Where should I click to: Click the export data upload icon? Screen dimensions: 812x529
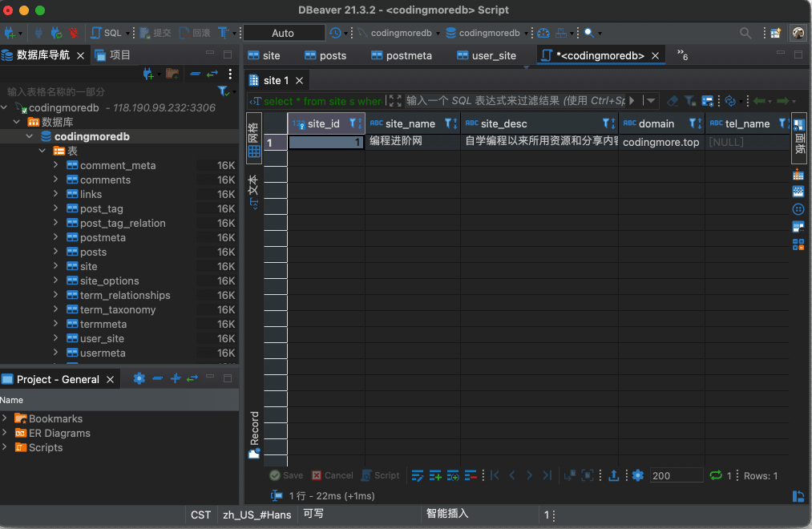coord(613,475)
